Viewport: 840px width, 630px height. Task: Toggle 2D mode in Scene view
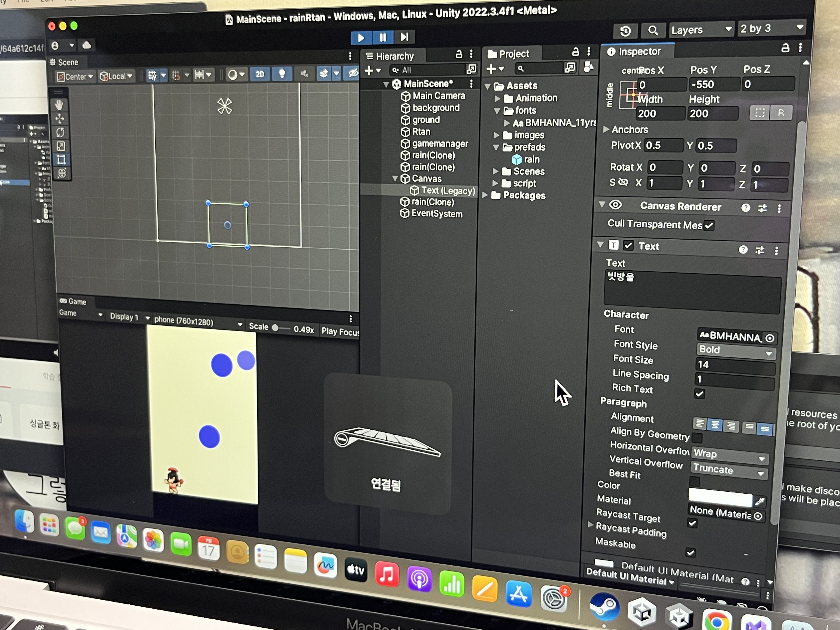(260, 74)
